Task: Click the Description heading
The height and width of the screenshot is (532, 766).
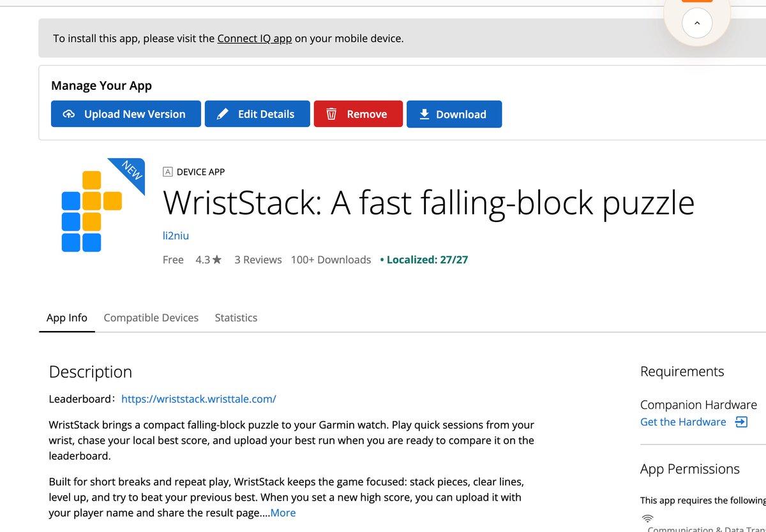Action: (x=91, y=372)
